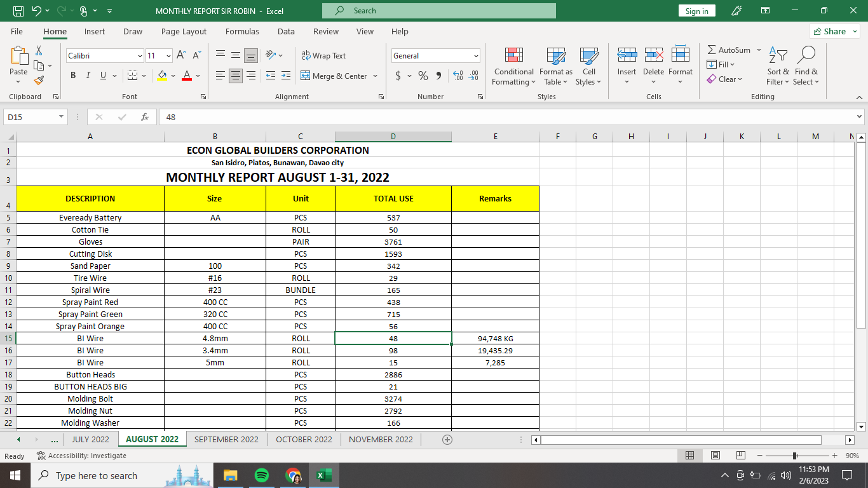The image size is (868, 488).
Task: Click the Increase Indent icon
Action: (286, 76)
